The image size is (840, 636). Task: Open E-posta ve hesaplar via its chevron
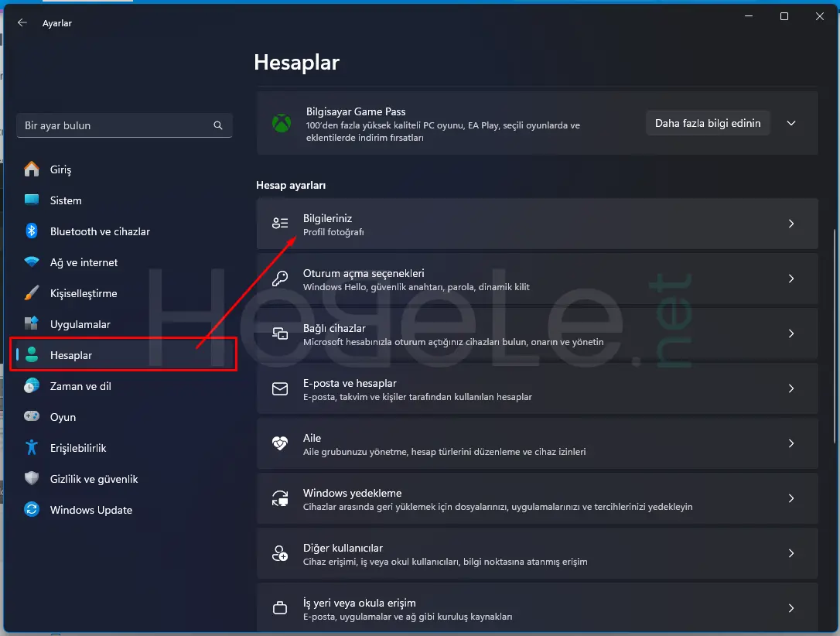point(791,388)
